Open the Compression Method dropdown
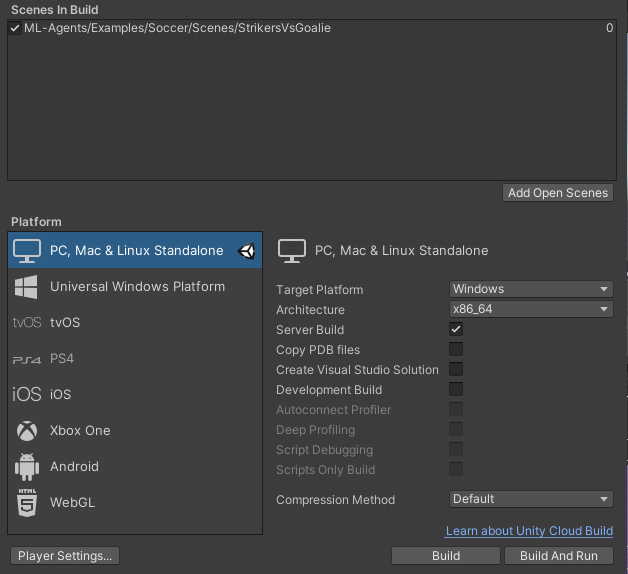This screenshot has height=574, width=628. point(531,499)
